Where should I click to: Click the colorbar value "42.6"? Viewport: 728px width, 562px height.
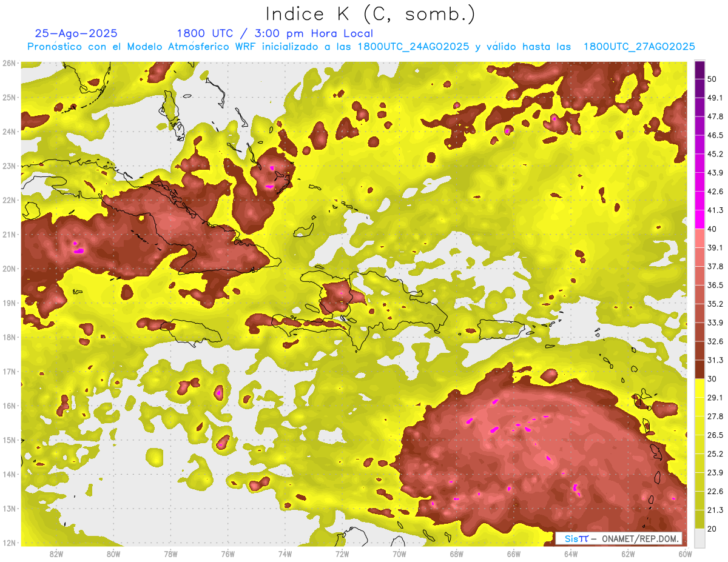tap(715, 192)
